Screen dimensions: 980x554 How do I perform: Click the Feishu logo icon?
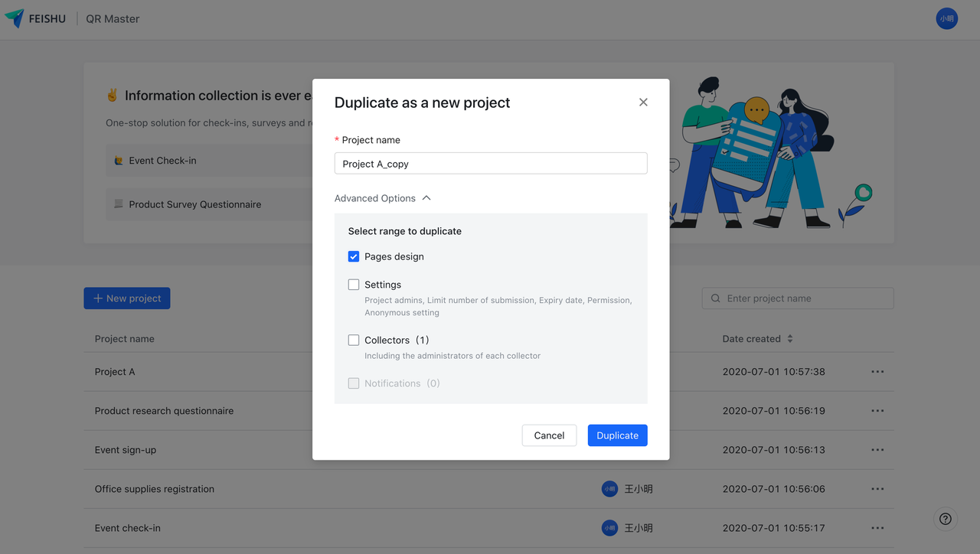[15, 18]
